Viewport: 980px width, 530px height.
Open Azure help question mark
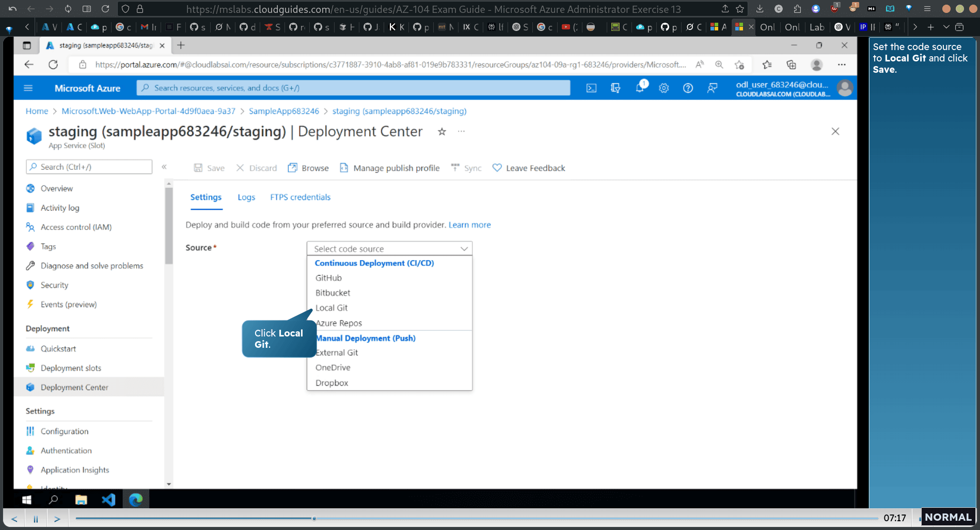point(688,88)
